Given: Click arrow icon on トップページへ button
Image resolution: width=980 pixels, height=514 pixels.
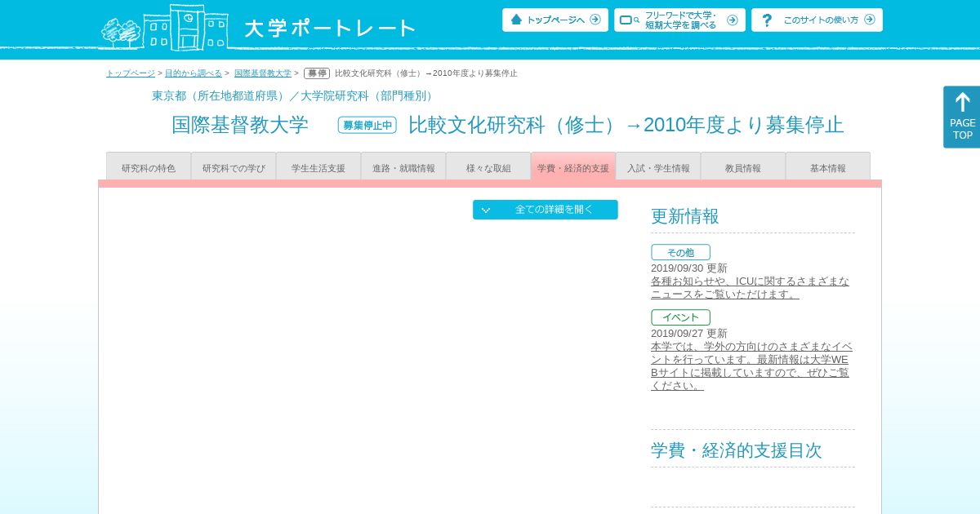Looking at the screenshot, I should coord(595,20).
